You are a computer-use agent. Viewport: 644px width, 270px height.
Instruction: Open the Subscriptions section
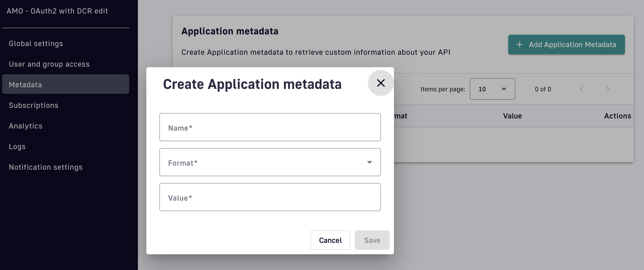pos(34,105)
